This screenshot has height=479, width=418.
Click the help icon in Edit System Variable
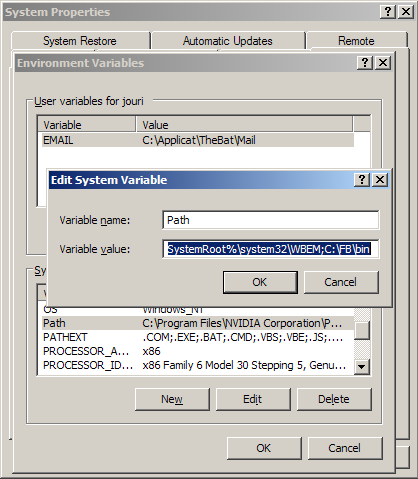(x=362, y=180)
